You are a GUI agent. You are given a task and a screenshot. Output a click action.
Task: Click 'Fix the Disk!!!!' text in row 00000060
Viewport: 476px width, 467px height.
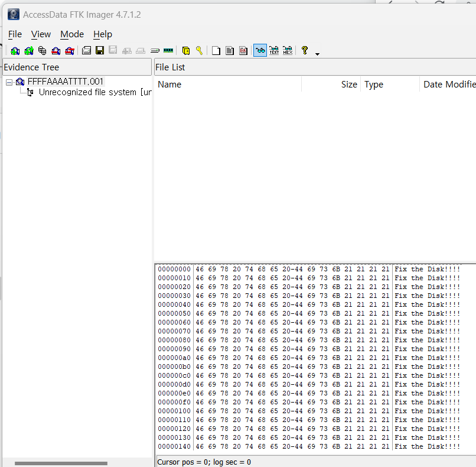point(427,322)
